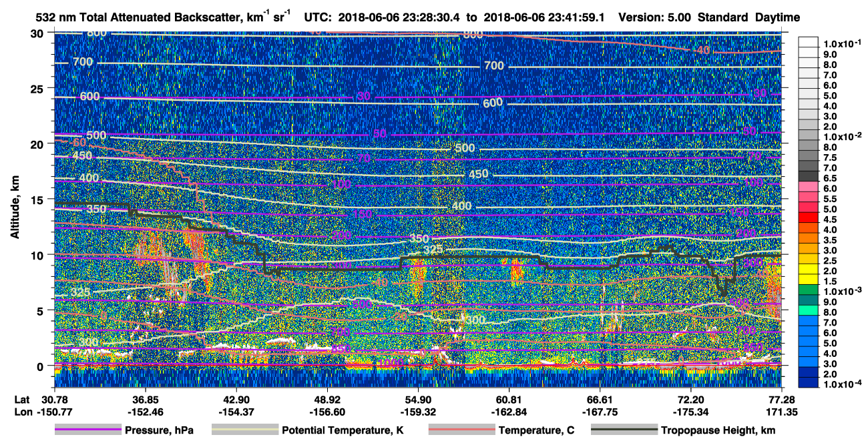
Task: Click the longitude value '-154.37'
Action: tap(236, 412)
